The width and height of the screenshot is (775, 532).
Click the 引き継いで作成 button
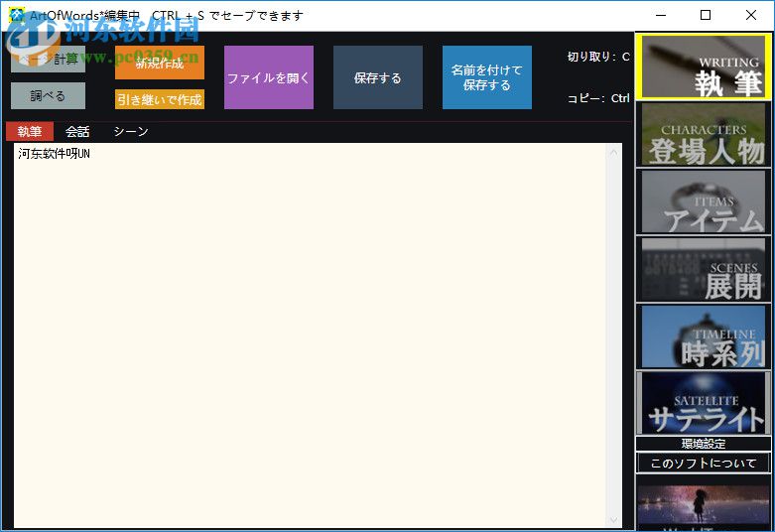pyautogui.click(x=160, y=99)
